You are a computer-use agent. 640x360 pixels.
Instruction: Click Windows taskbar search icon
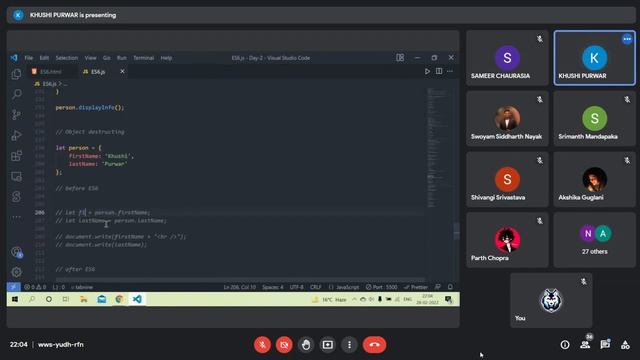click(32, 299)
